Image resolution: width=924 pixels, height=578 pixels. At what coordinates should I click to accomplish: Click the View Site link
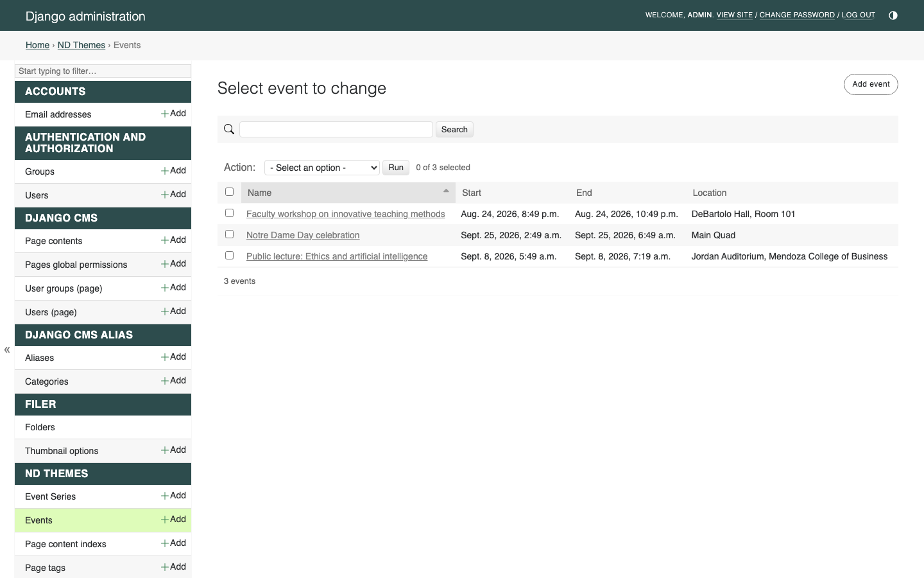pos(735,15)
